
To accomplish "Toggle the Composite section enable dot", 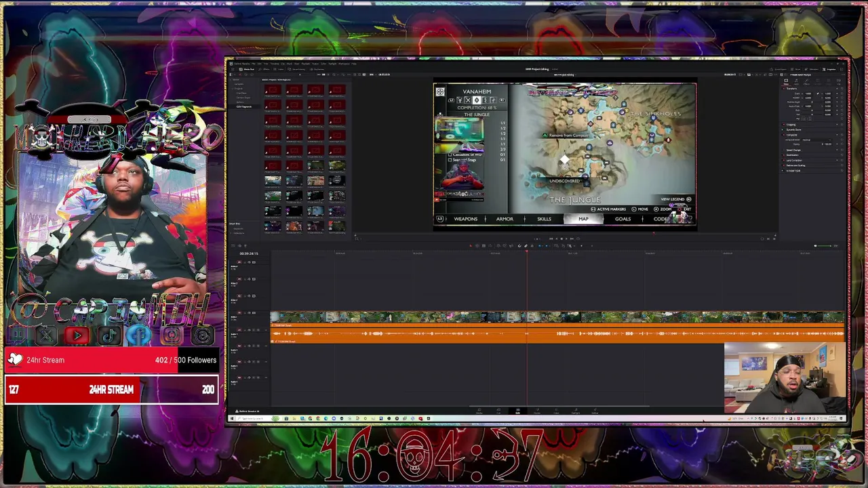I will coord(784,135).
